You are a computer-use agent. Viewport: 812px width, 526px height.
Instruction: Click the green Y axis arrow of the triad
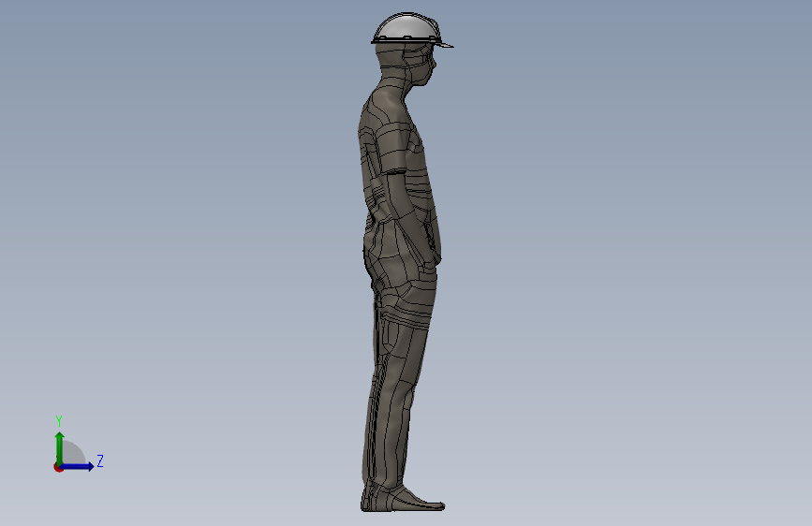pos(60,447)
